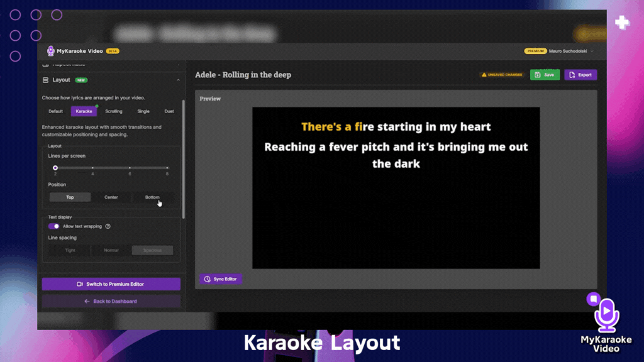
Task: Click the Lines per screen label
Action: (x=67, y=156)
